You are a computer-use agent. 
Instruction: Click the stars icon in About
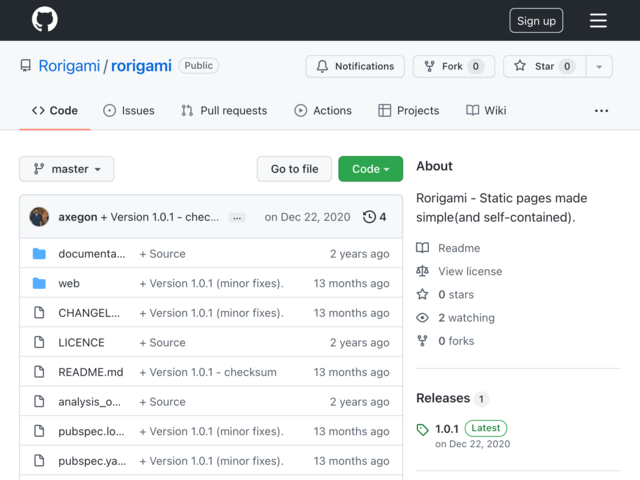pos(422,294)
